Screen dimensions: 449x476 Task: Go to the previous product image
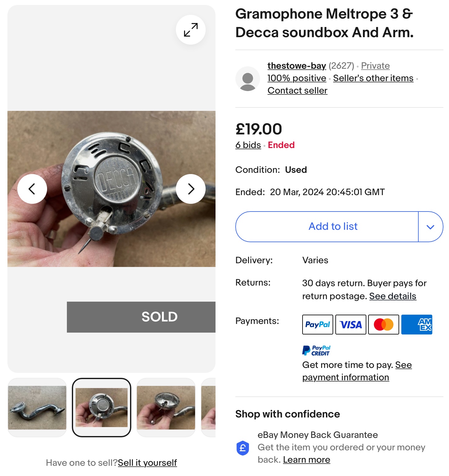pyautogui.click(x=32, y=189)
